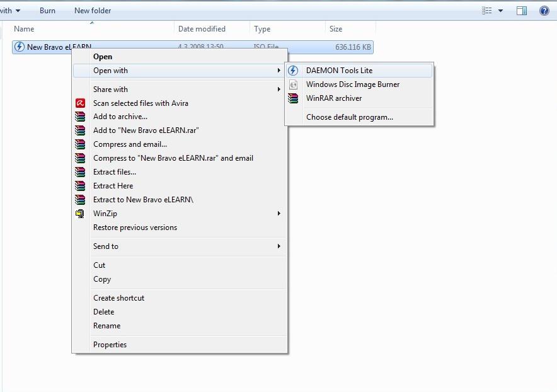Click the Burn toolbar button

pos(48,11)
